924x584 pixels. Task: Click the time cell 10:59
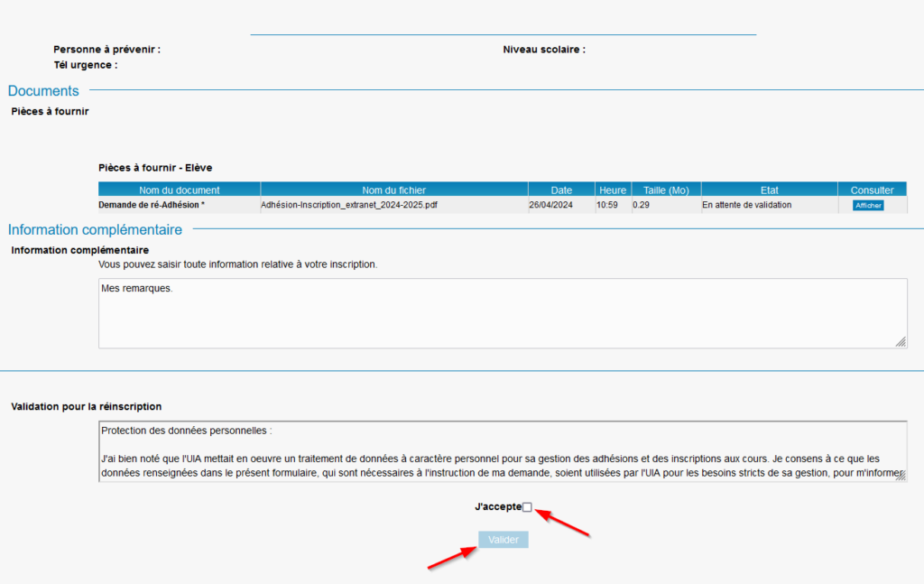(607, 205)
